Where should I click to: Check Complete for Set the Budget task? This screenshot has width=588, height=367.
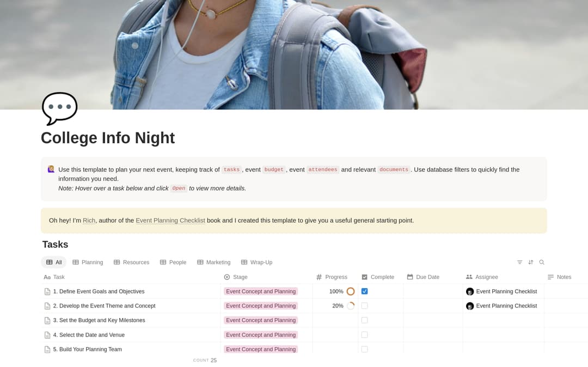pyautogui.click(x=364, y=320)
